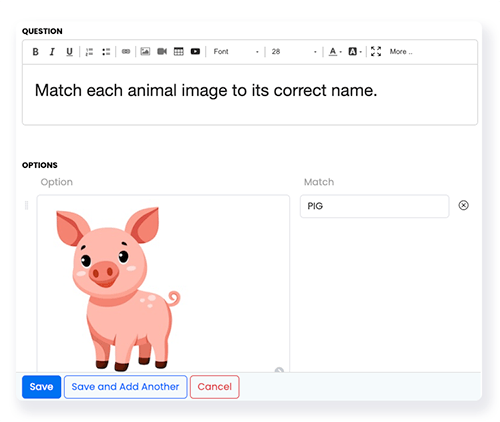Toggle italic formatting
The width and height of the screenshot is (500, 422).
[x=52, y=52]
